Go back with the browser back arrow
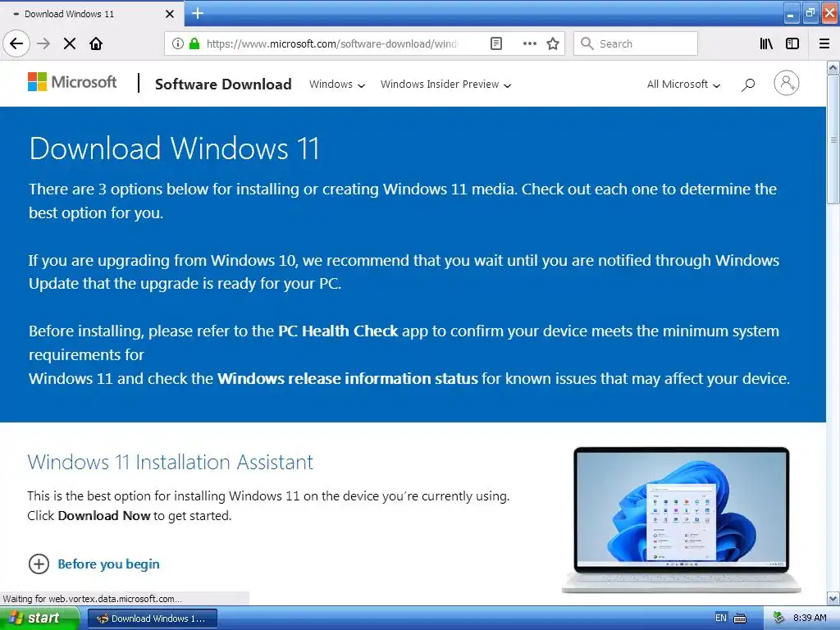 click(x=16, y=43)
